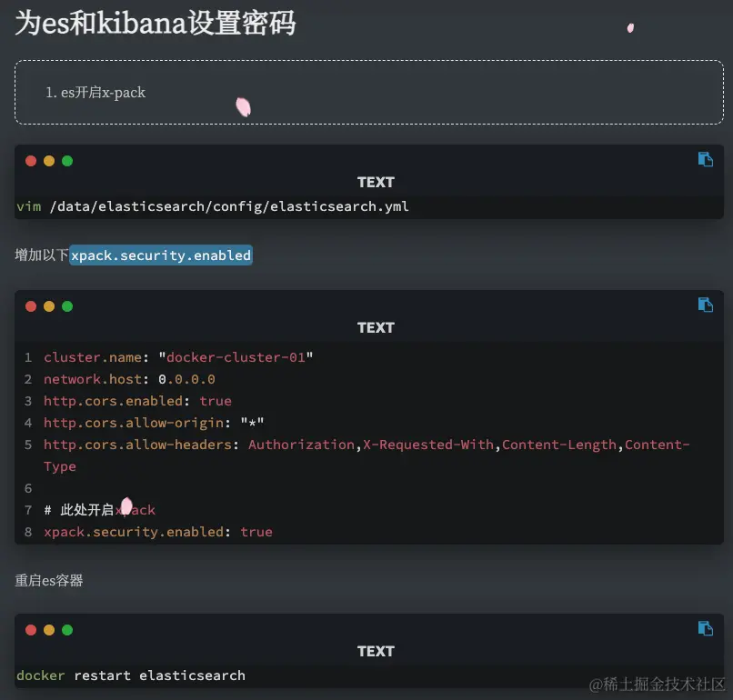Click line number 6 in config block

point(28,488)
